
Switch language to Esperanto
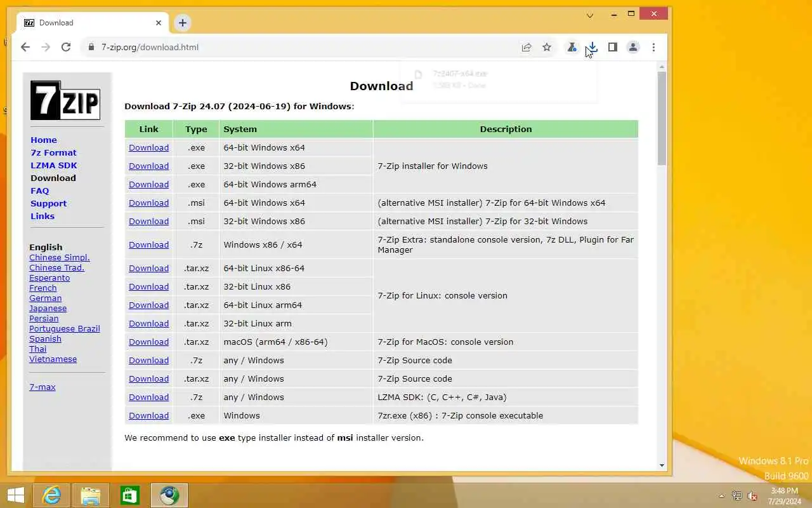tap(49, 277)
